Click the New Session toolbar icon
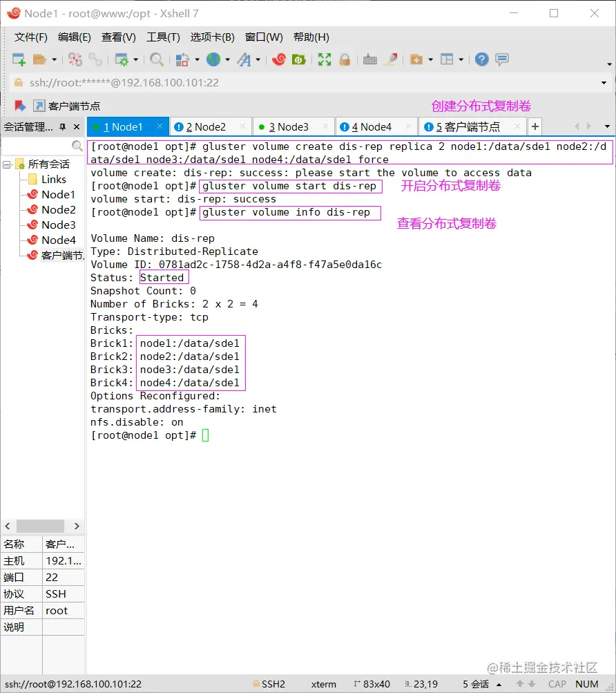 tap(19, 59)
